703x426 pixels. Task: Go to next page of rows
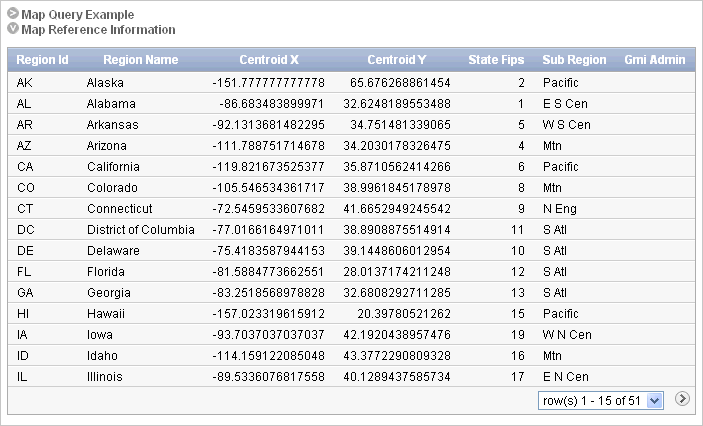point(682,399)
